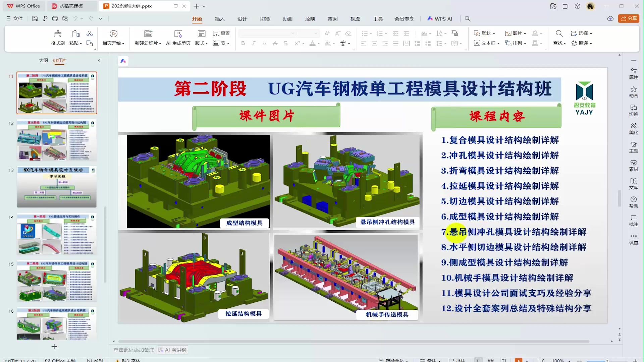Select slide 13 thumbnail in the slide panel
This screenshot has width=644, height=362.
(x=56, y=187)
